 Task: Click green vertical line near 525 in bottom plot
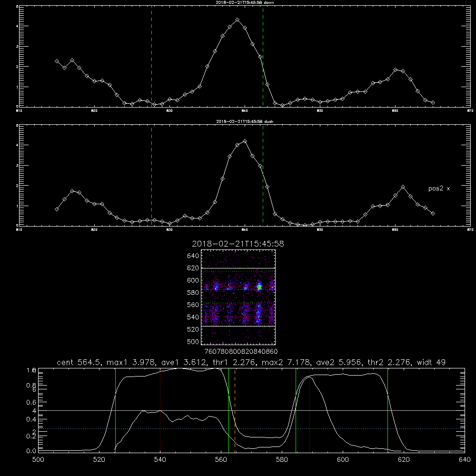click(x=115, y=410)
